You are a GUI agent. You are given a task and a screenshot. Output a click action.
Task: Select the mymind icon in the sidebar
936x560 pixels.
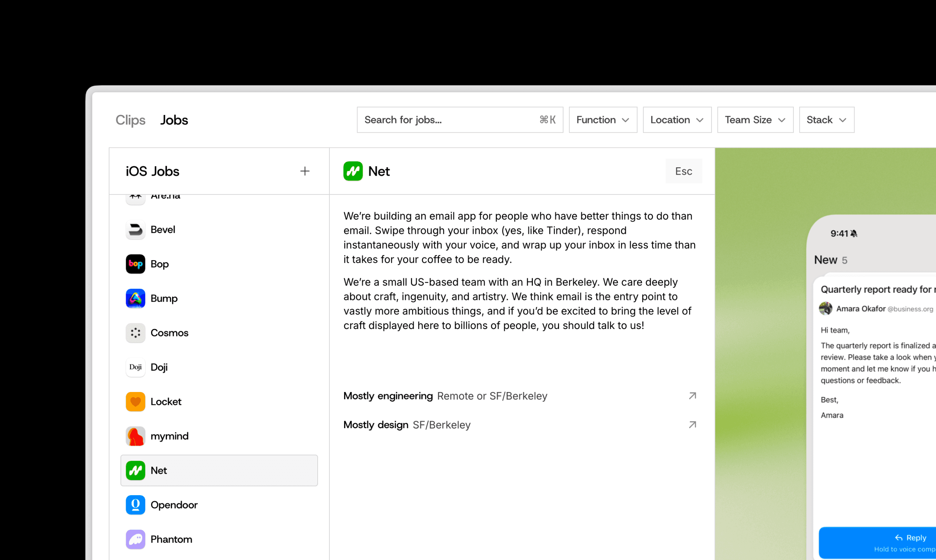[135, 436]
